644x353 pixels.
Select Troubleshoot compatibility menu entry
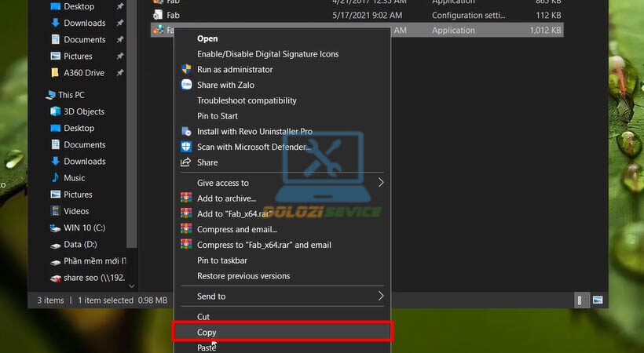(247, 100)
